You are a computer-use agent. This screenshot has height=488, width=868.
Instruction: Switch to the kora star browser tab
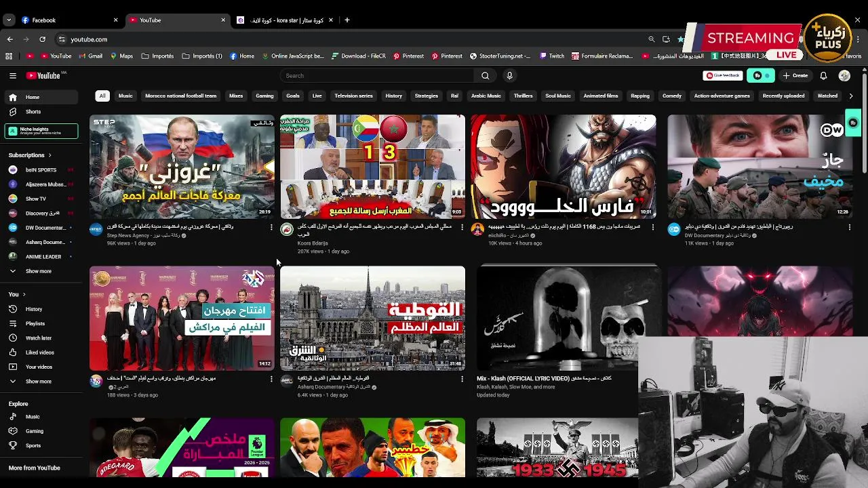(284, 20)
